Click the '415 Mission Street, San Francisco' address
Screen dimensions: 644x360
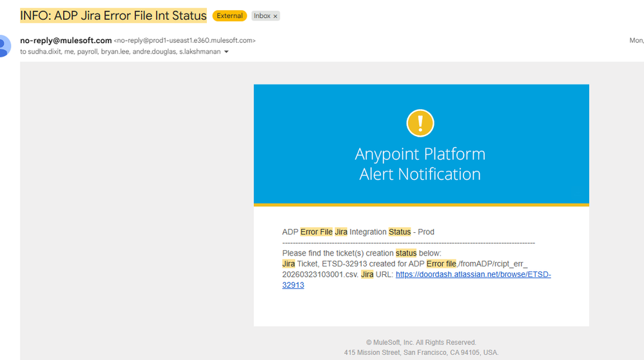point(421,353)
